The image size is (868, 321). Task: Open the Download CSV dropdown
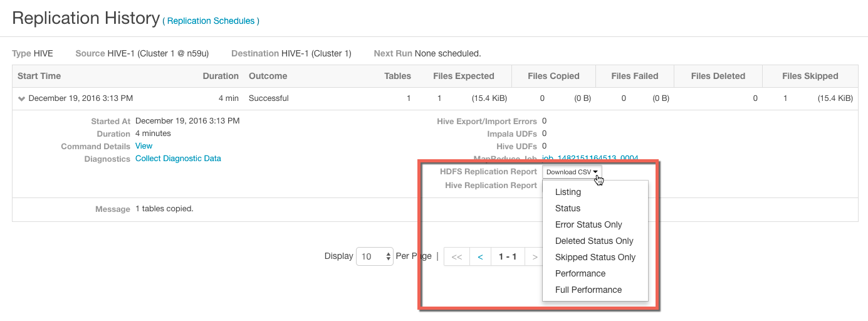coord(572,172)
